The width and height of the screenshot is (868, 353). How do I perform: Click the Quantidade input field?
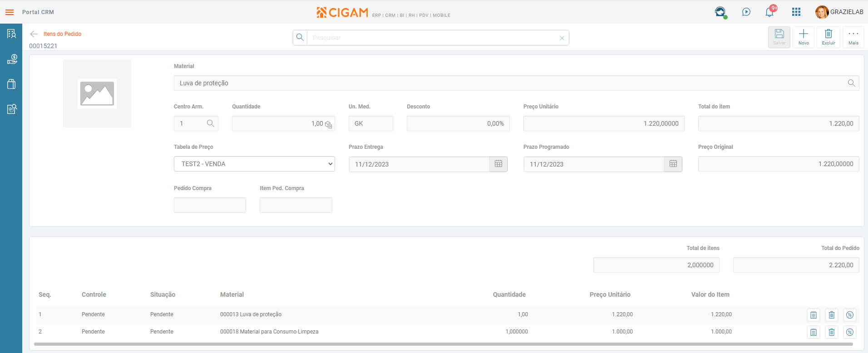click(x=283, y=123)
